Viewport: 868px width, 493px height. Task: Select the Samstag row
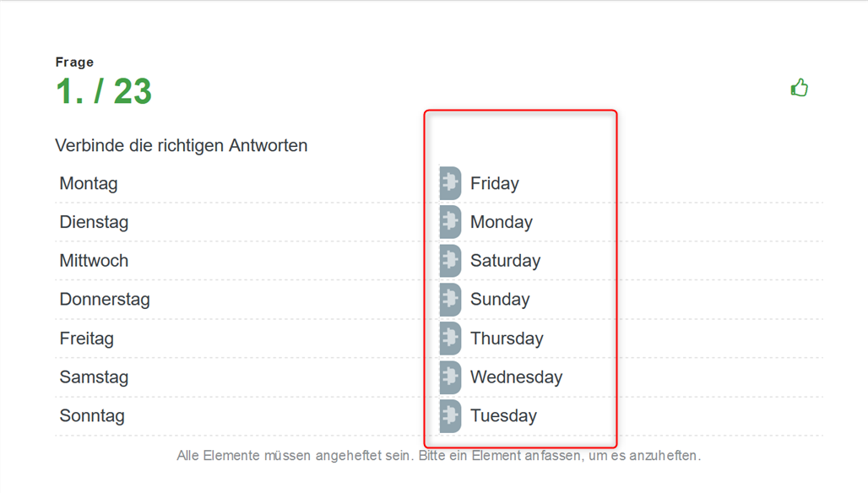(238, 377)
